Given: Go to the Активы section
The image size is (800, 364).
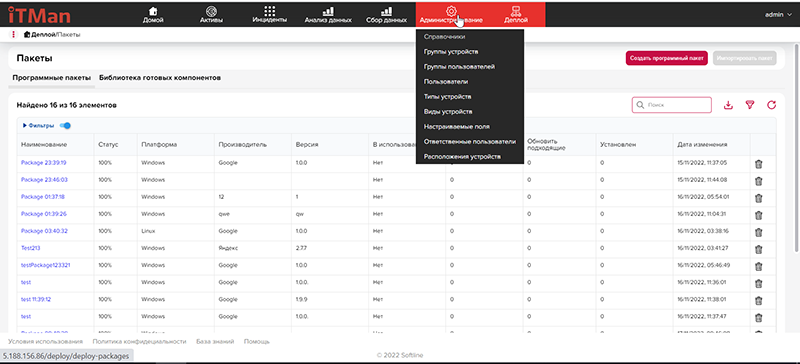Looking at the screenshot, I should [x=211, y=15].
